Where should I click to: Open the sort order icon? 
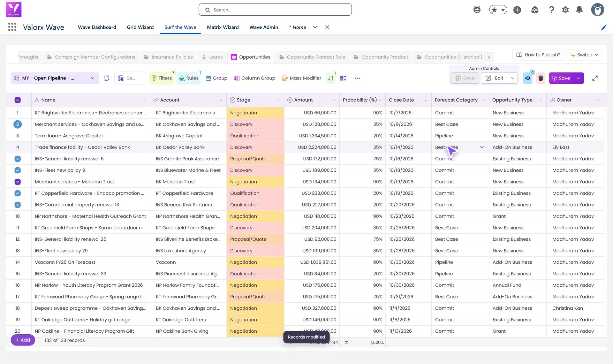(x=331, y=78)
